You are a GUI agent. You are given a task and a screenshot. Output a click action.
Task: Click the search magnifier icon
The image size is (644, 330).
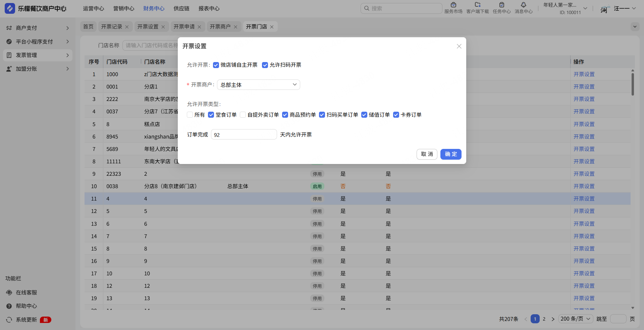(367, 8)
